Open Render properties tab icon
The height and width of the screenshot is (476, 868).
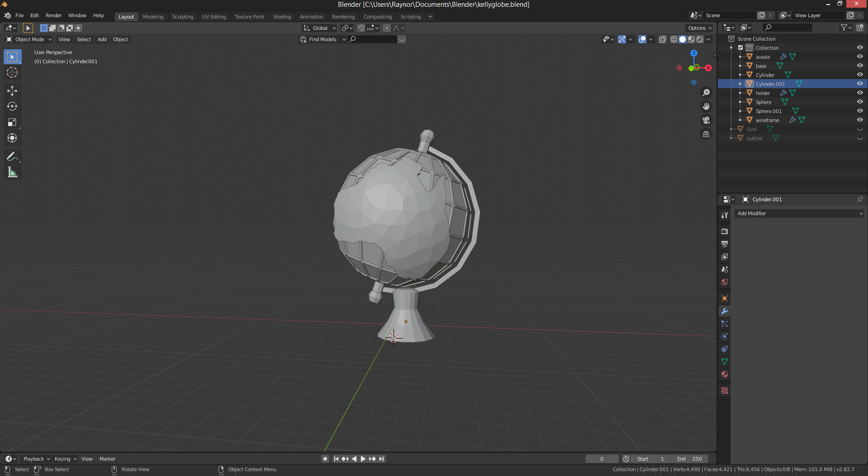pos(725,231)
